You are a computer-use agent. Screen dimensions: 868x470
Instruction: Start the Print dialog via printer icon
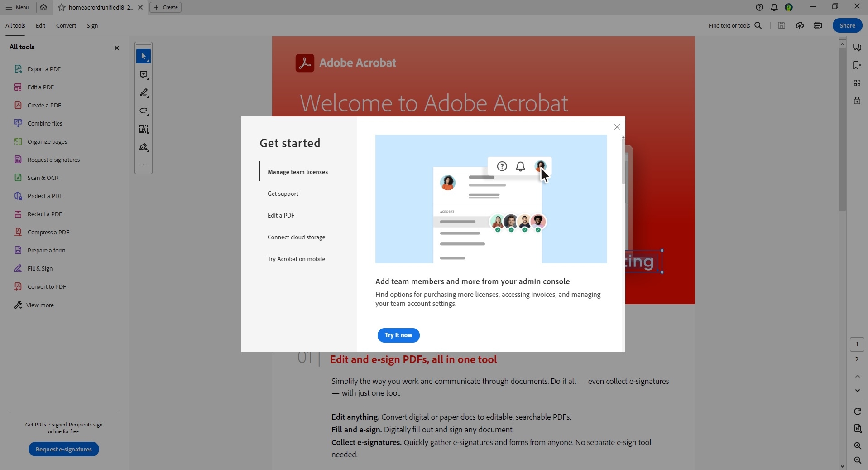[x=817, y=25]
